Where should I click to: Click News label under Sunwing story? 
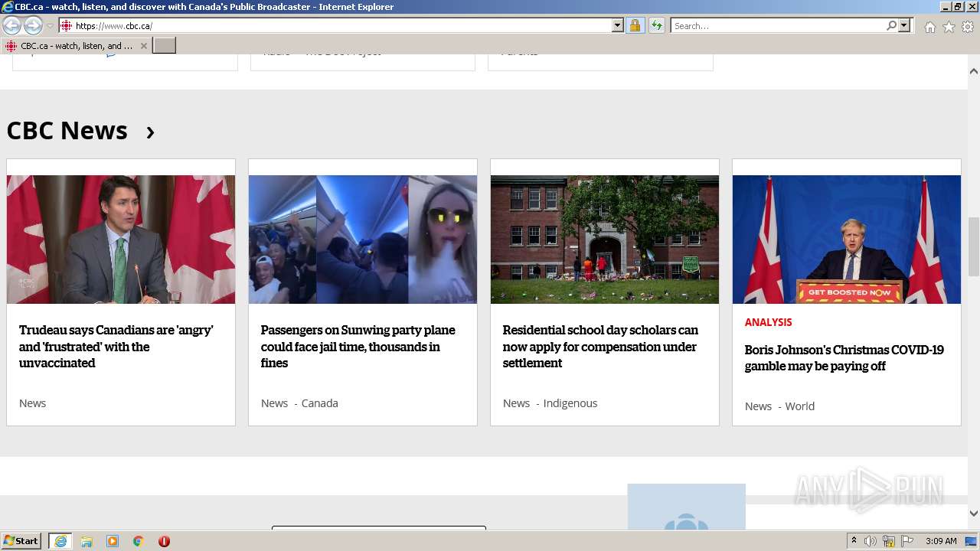point(274,403)
